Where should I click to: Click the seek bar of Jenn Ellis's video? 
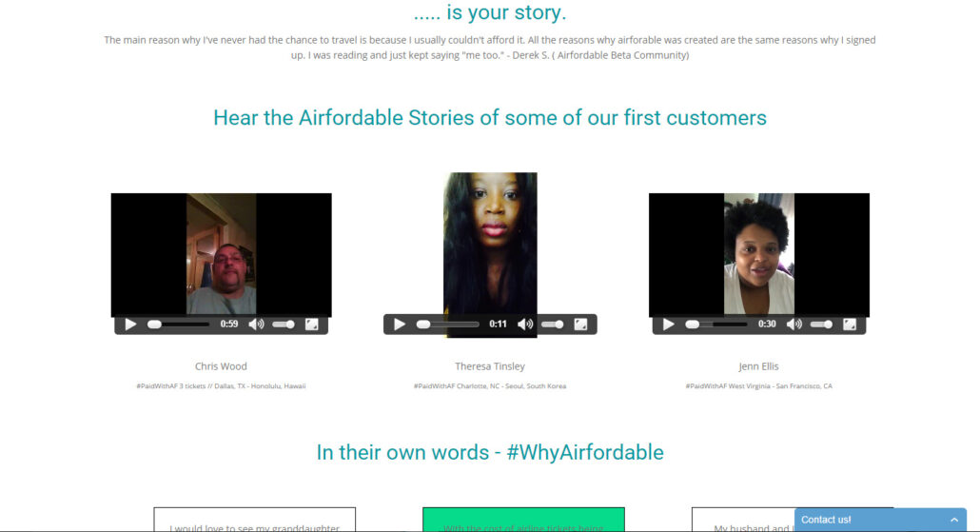click(x=716, y=325)
